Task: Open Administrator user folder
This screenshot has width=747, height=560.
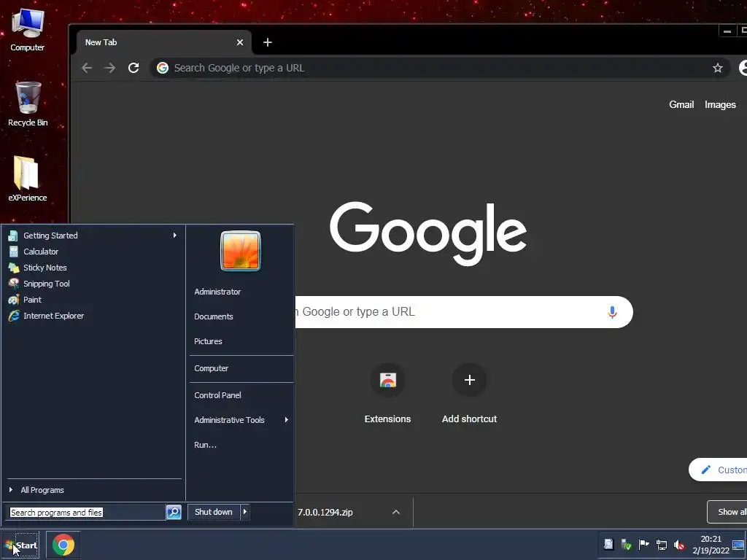Action: point(217,292)
